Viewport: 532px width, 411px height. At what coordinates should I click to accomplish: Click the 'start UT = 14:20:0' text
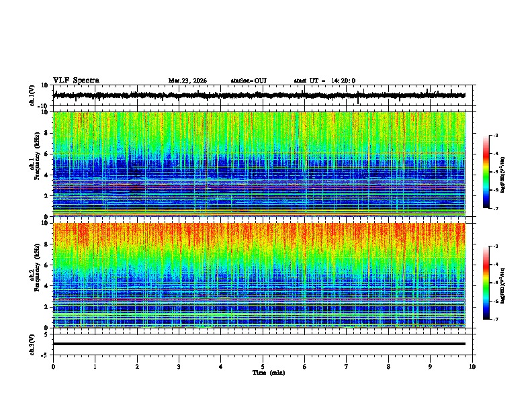point(324,81)
